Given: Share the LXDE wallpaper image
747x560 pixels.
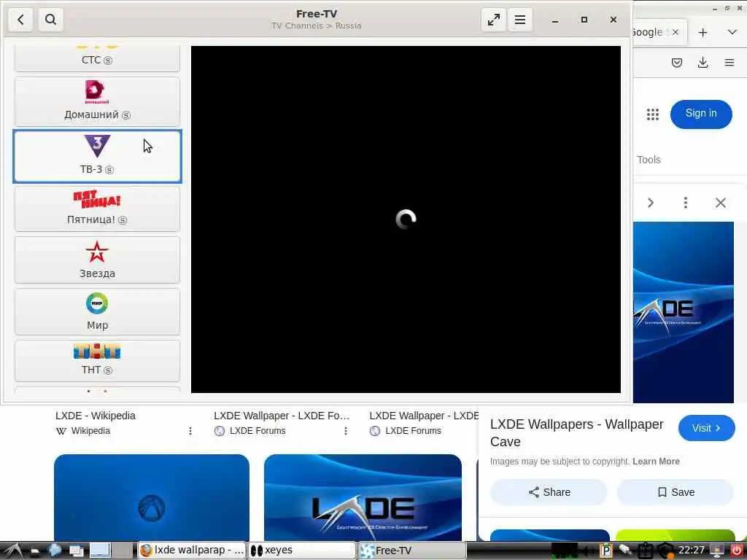Looking at the screenshot, I should tap(549, 492).
